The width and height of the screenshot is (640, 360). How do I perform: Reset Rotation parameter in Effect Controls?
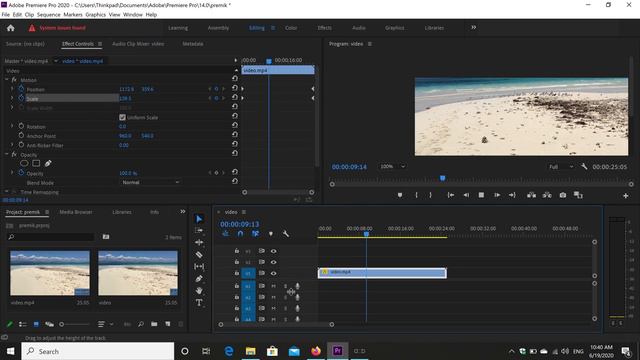click(235, 125)
